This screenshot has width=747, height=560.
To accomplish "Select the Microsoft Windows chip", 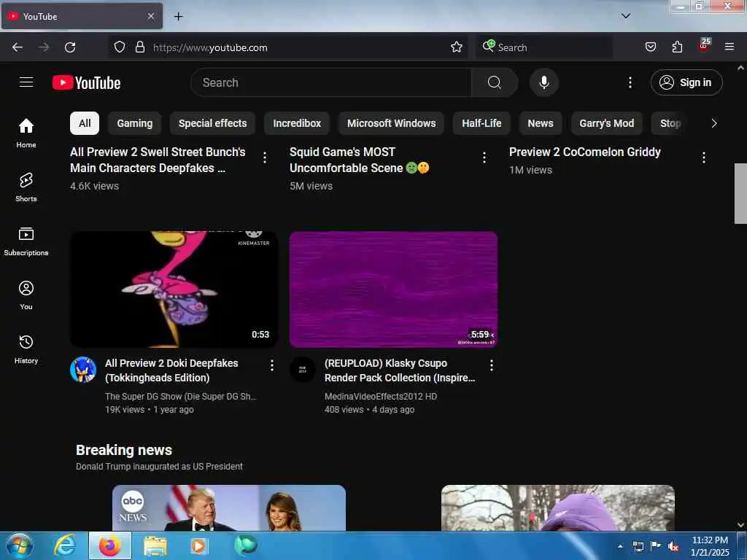I will (391, 123).
